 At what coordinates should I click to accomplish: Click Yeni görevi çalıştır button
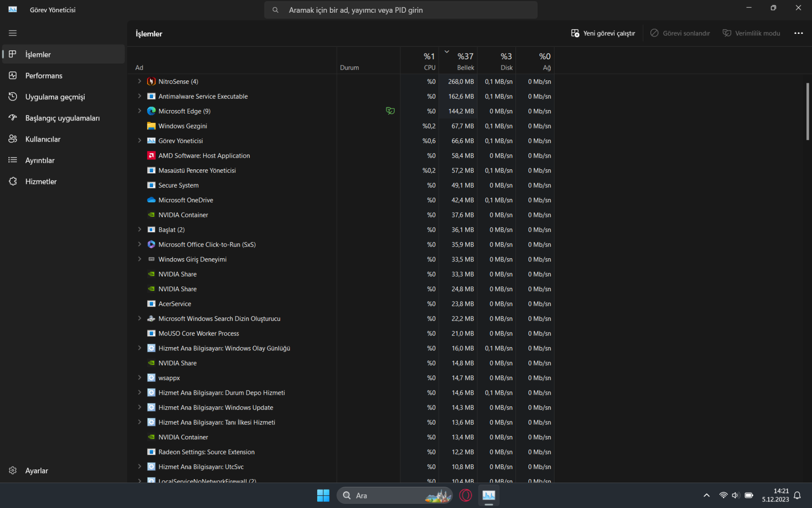coord(603,33)
